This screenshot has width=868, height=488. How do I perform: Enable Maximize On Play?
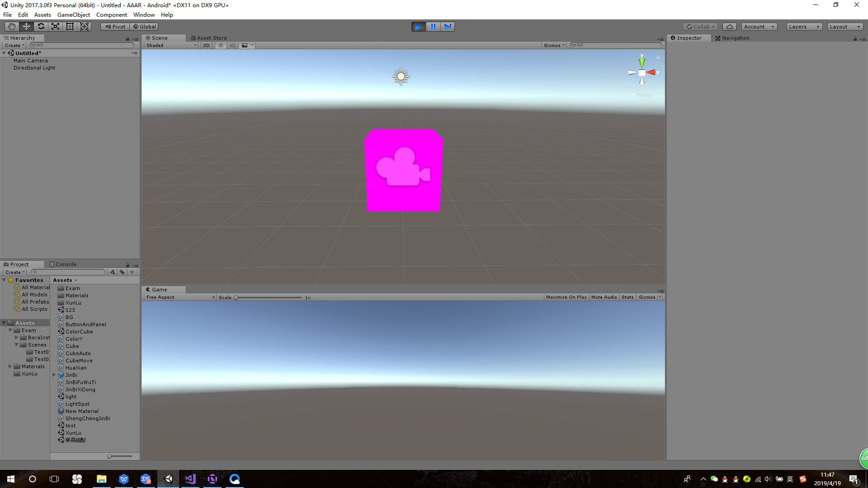pos(566,297)
